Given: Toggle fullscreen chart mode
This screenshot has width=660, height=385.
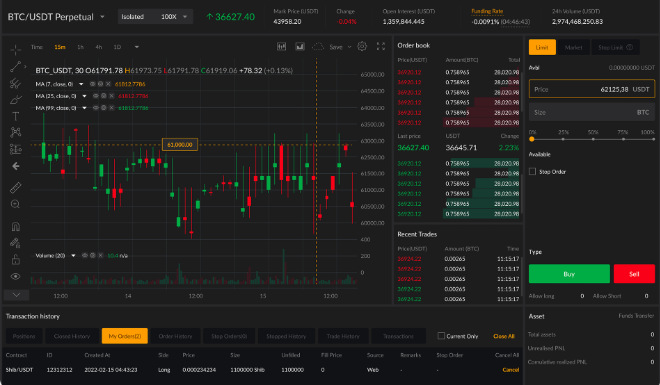Looking at the screenshot, I should [381, 47].
